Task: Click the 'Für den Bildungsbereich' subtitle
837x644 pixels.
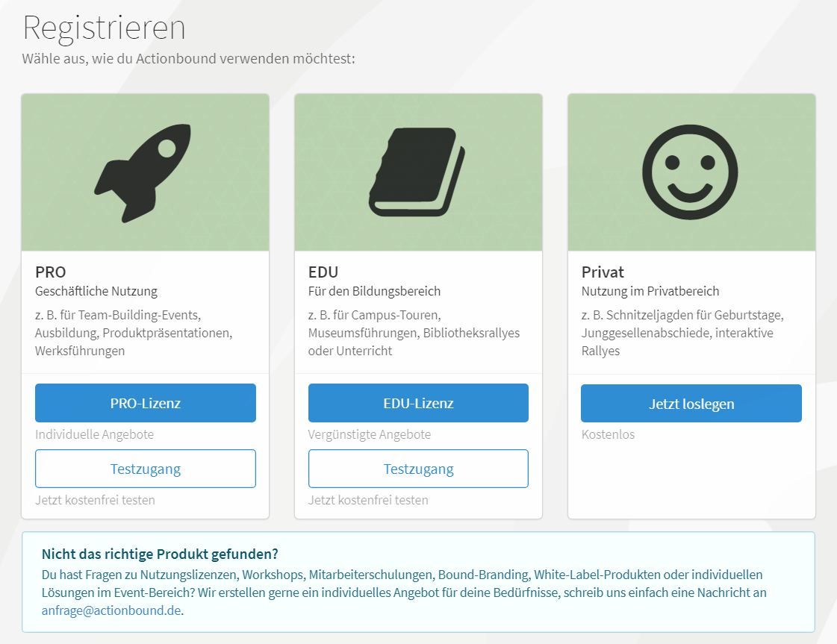Action: coord(374,291)
